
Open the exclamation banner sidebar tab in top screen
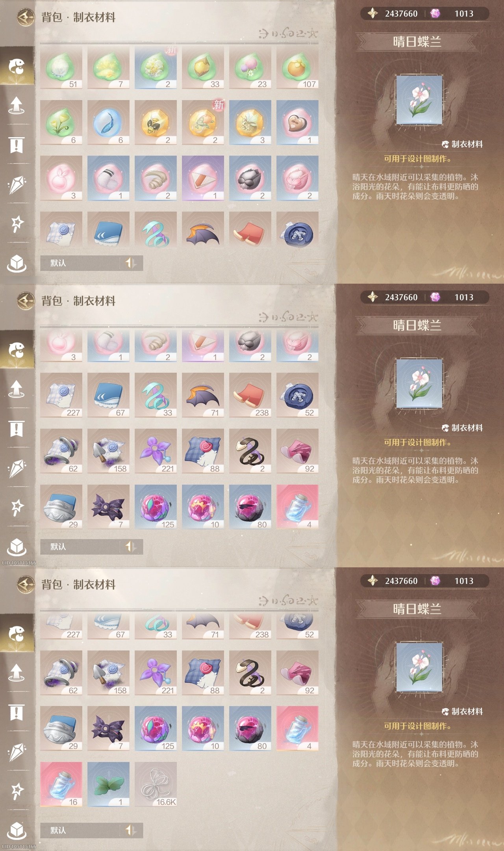pos(17,145)
